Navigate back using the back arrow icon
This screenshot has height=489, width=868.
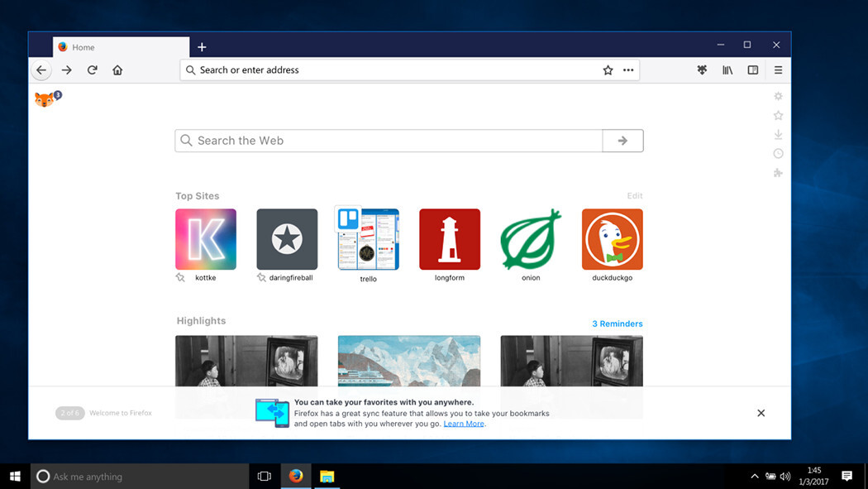tap(41, 70)
